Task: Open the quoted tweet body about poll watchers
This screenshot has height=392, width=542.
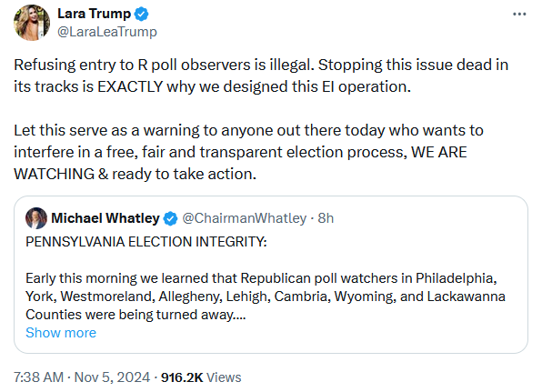Action: point(266,297)
